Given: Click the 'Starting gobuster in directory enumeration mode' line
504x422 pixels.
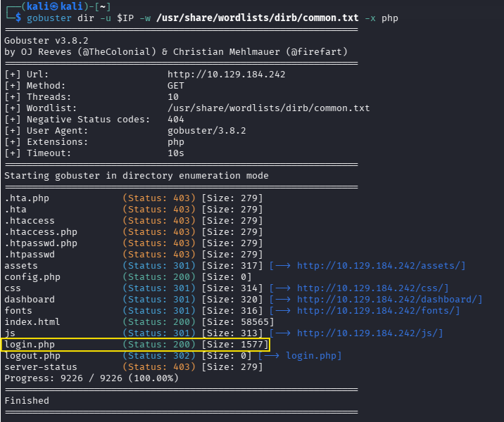Looking at the screenshot, I should pos(137,176).
